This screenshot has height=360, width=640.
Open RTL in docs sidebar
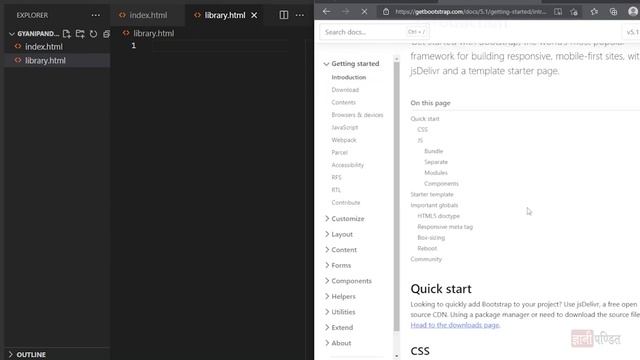point(336,190)
